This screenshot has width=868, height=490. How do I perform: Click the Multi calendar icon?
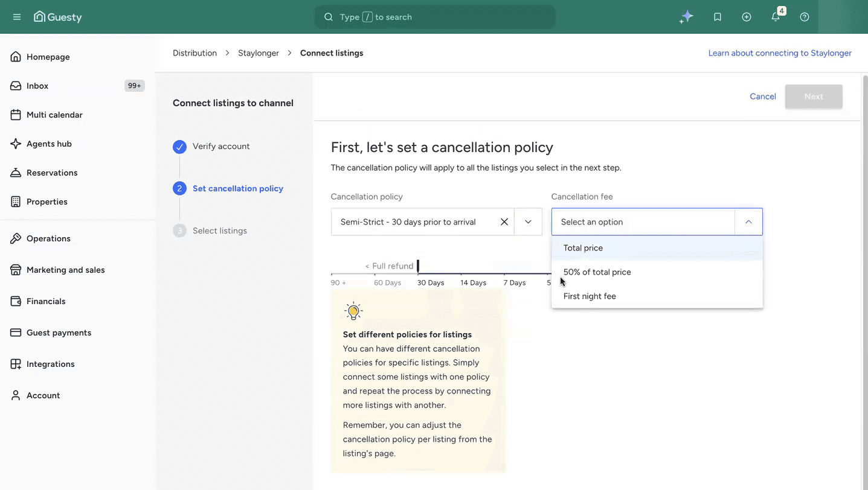16,115
